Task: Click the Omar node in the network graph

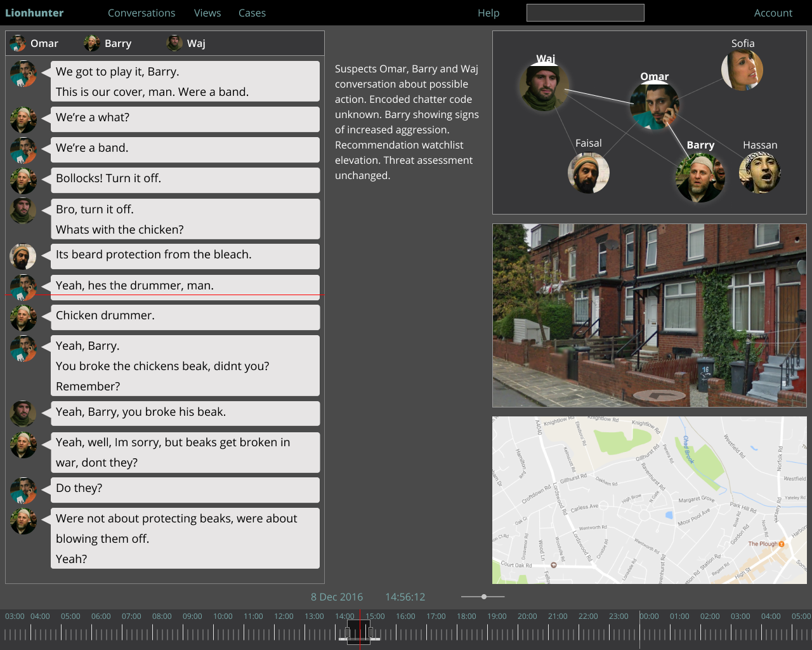Action: [655, 105]
